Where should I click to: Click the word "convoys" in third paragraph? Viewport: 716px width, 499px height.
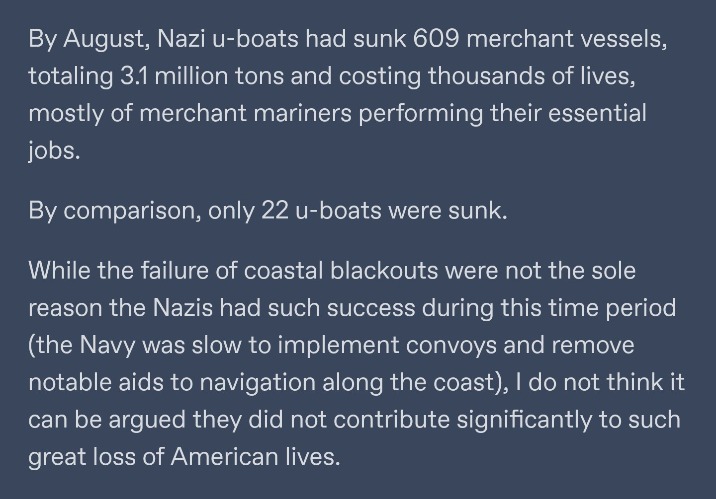point(451,346)
